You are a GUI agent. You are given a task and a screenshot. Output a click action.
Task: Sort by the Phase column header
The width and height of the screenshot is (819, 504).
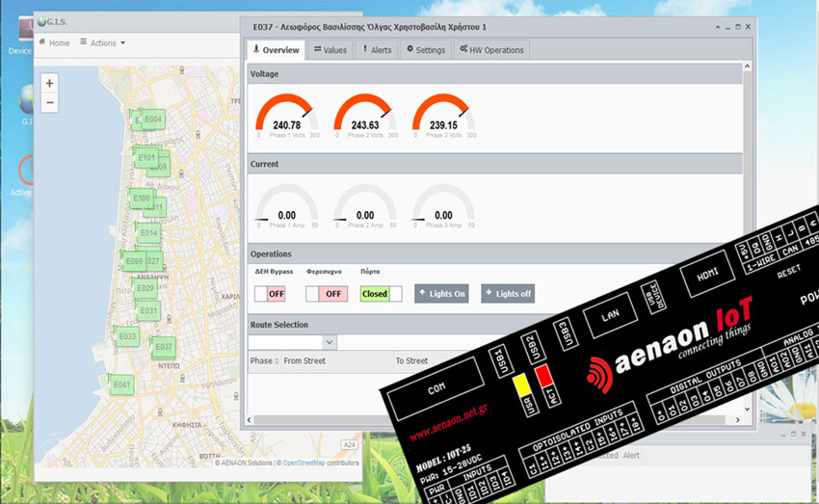[x=264, y=361]
